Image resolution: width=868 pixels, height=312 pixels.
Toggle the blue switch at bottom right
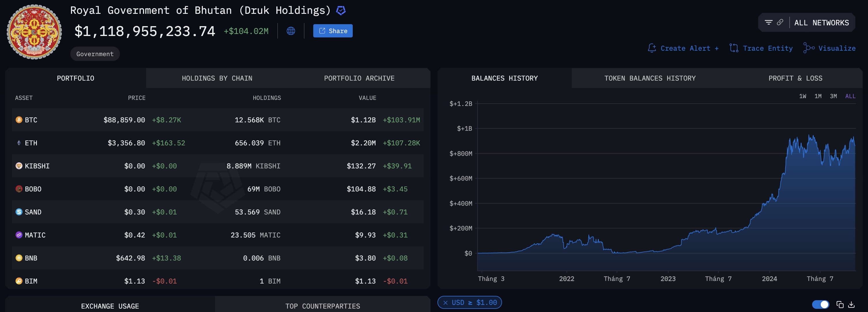click(820, 304)
